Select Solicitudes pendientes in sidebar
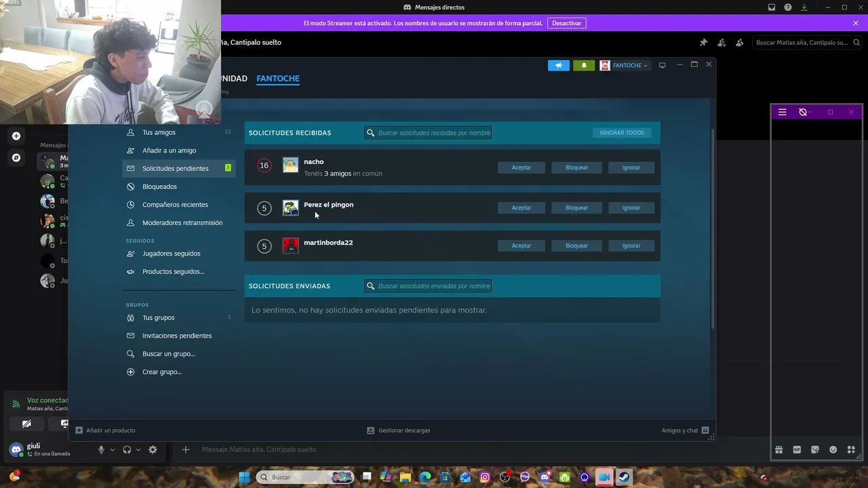This screenshot has width=868, height=488. [179, 168]
